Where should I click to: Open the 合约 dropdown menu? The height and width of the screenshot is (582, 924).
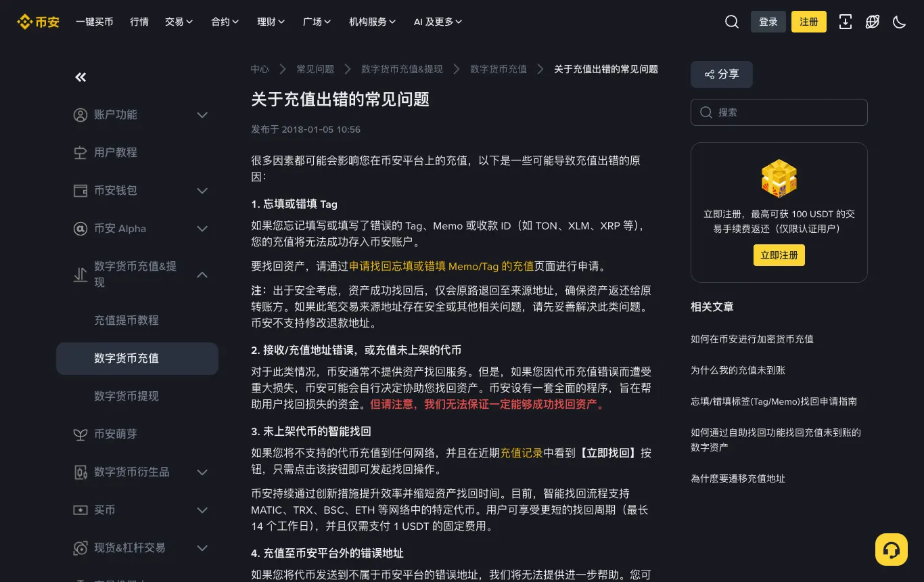[225, 22]
